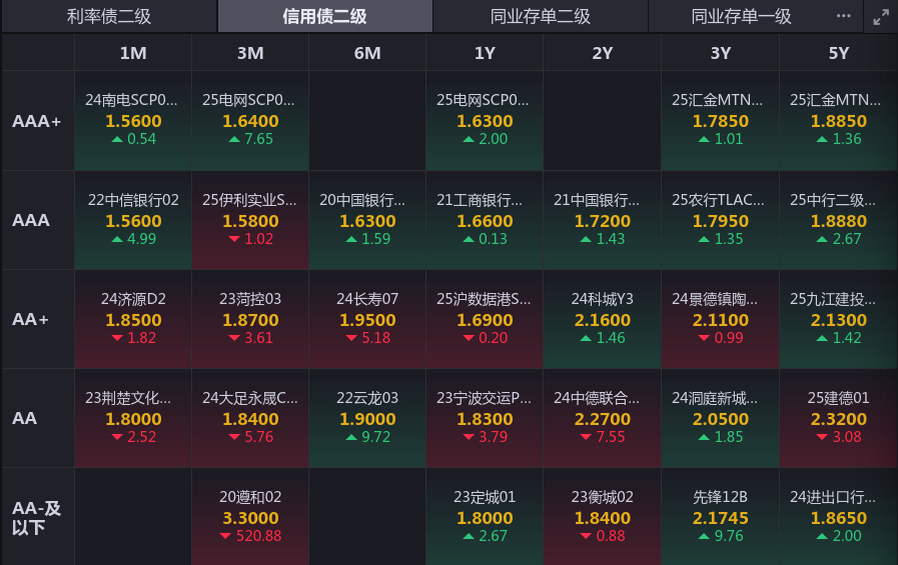Open bond 22云龙03 cell
The height and width of the screenshot is (565, 898).
point(367,418)
